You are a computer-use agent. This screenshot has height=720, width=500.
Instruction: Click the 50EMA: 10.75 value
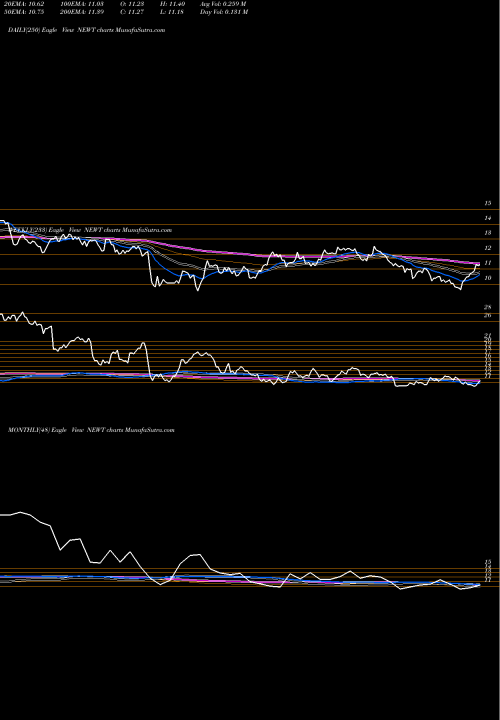(x=24, y=12)
